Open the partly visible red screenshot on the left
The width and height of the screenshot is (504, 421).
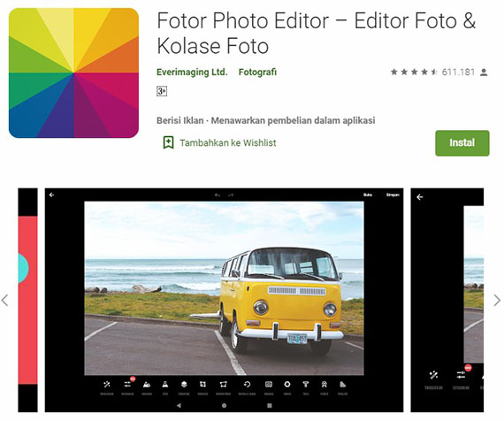(x=27, y=300)
